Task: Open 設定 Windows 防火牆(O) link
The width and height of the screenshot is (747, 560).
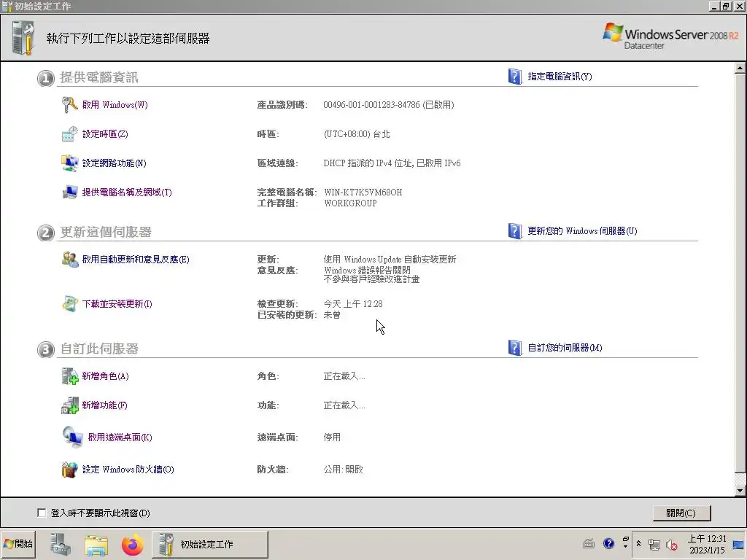Action: coord(128,470)
